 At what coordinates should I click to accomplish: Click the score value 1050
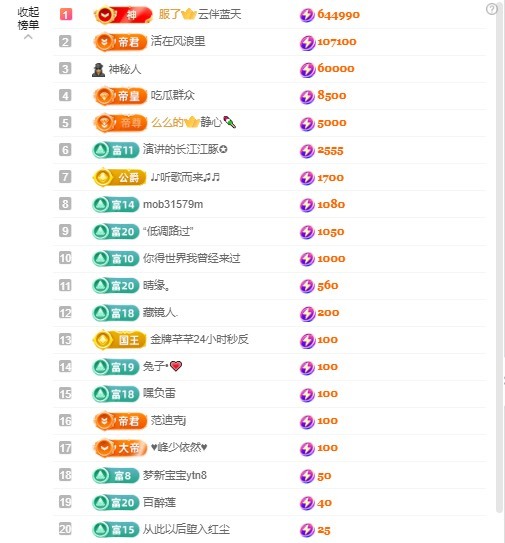[x=331, y=232]
